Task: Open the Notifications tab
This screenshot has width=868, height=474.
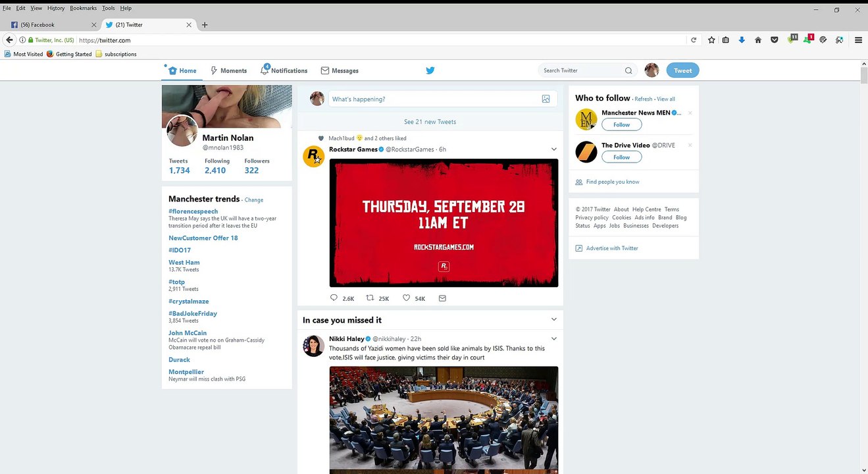Action: tap(284, 70)
